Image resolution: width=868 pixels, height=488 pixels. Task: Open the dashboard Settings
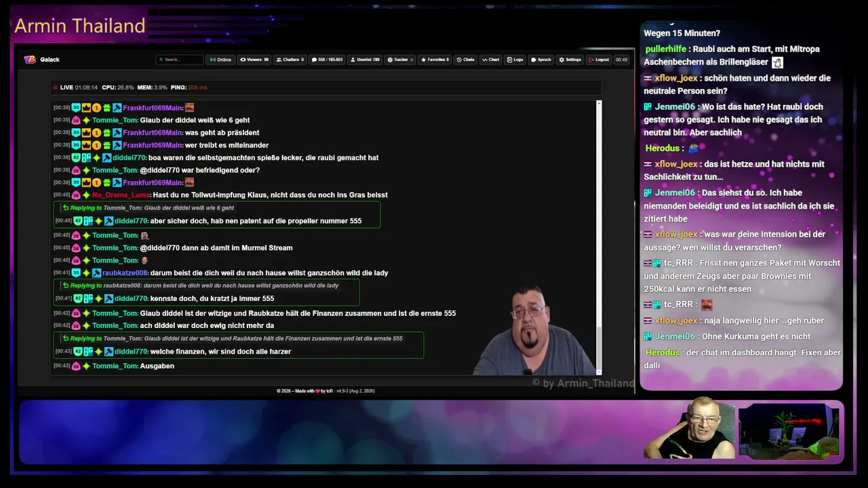click(x=570, y=60)
